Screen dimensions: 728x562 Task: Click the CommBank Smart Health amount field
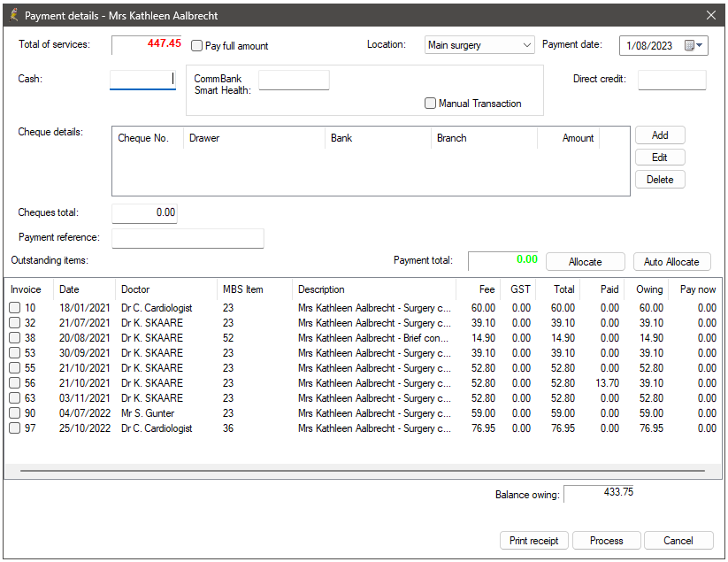[x=294, y=80]
